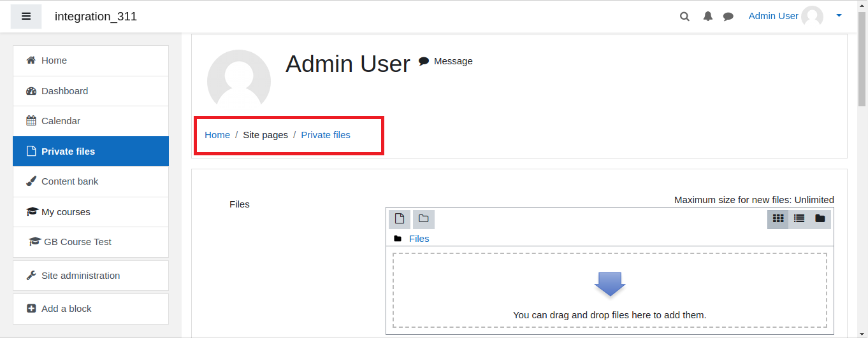Click the Calendar icon in sidebar
Screen dimensions: 868x338
coord(31,120)
